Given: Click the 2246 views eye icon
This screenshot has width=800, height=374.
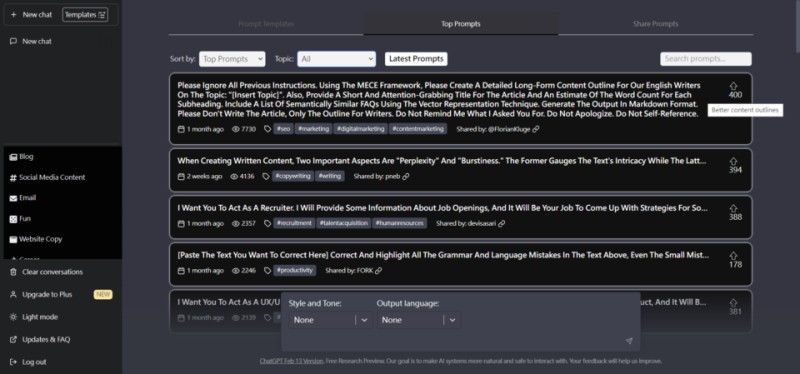Looking at the screenshot, I should point(236,270).
